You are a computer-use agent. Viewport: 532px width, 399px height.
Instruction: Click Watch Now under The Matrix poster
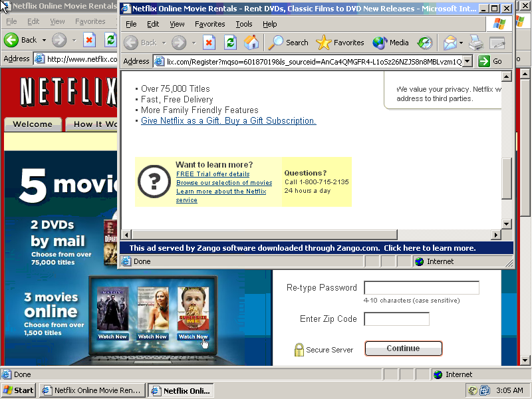pyautogui.click(x=112, y=336)
